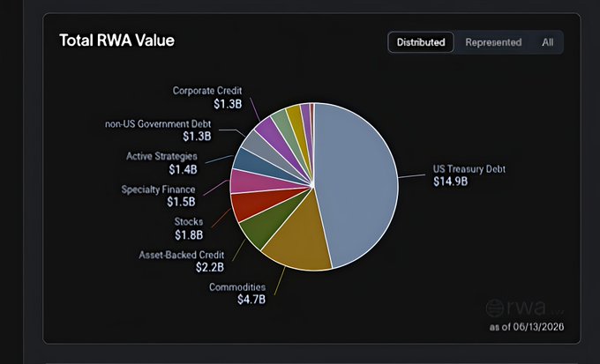Screen dimensions: 600x364
Task: Click the 'Active Strategies' label
Action: 161,156
